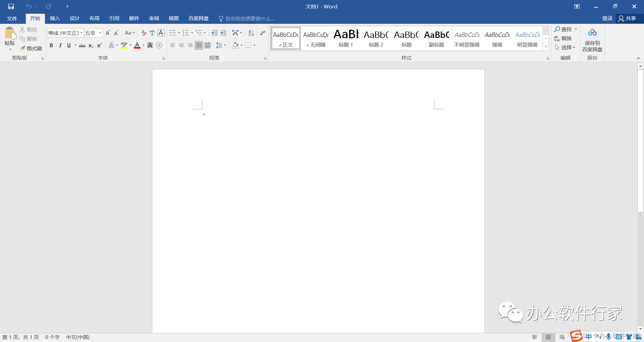Apply the Subtitle (副标题) style
The height and width of the screenshot is (342, 644).
[436, 39]
